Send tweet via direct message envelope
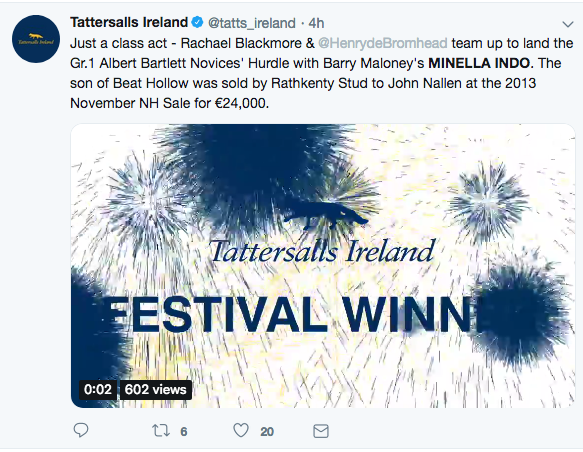The image size is (583, 452). [x=321, y=431]
